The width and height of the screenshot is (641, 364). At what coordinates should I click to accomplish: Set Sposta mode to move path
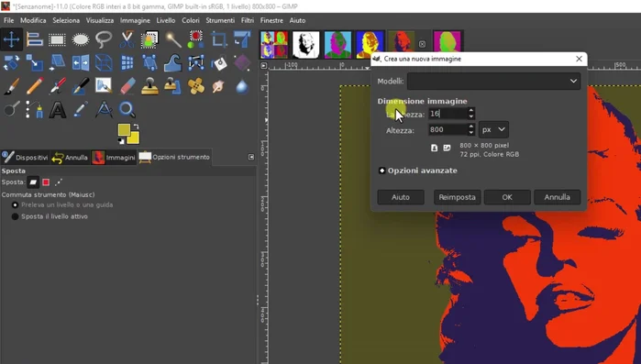tap(59, 182)
